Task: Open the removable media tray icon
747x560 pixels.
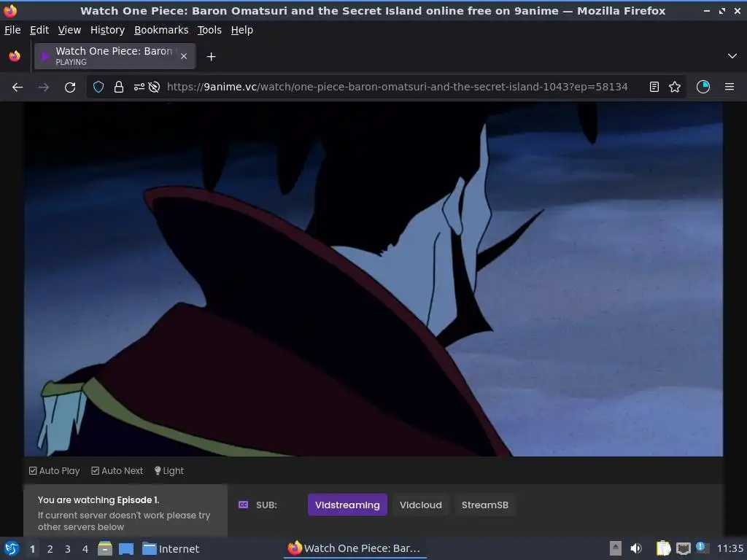Action: tap(616, 548)
